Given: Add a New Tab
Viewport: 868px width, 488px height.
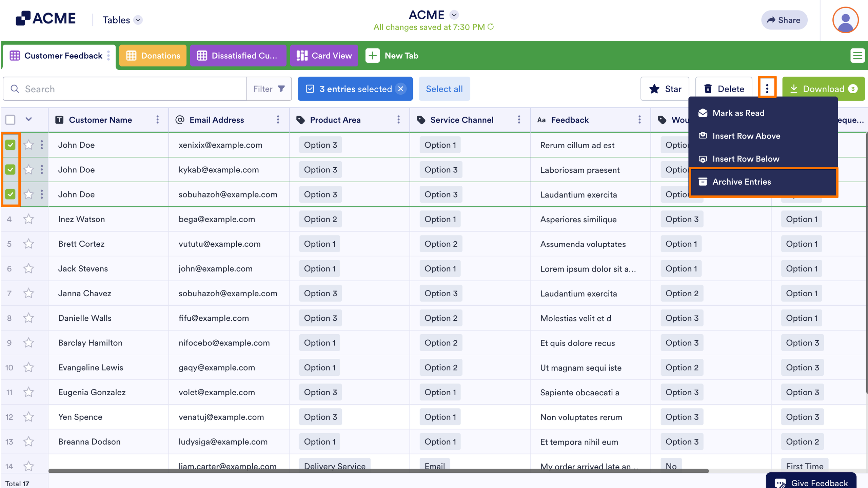Looking at the screenshot, I should pyautogui.click(x=392, y=56).
